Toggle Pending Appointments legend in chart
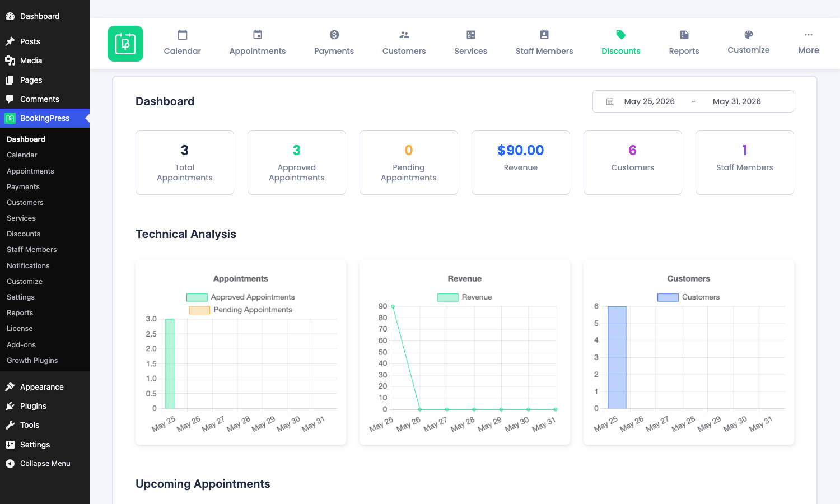The width and height of the screenshot is (840, 504). point(241,310)
